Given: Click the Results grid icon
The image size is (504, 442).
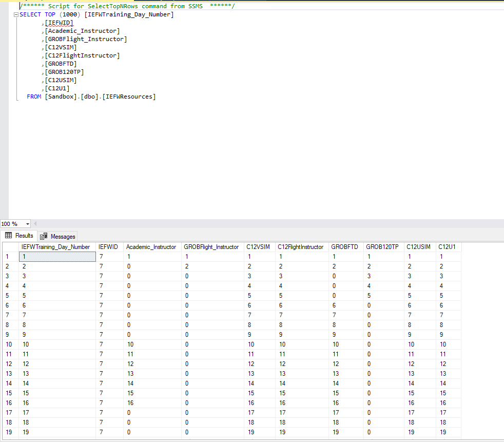Looking at the screenshot, I should tap(9, 235).
